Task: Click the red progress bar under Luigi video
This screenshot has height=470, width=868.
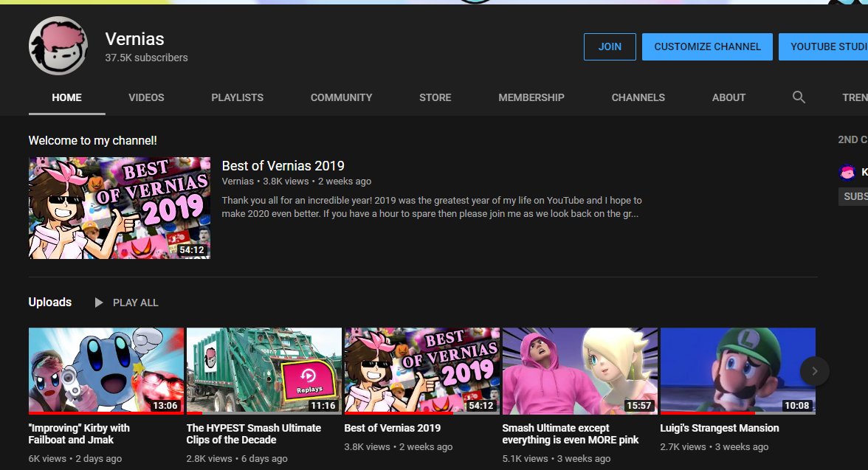Action: tap(707, 413)
